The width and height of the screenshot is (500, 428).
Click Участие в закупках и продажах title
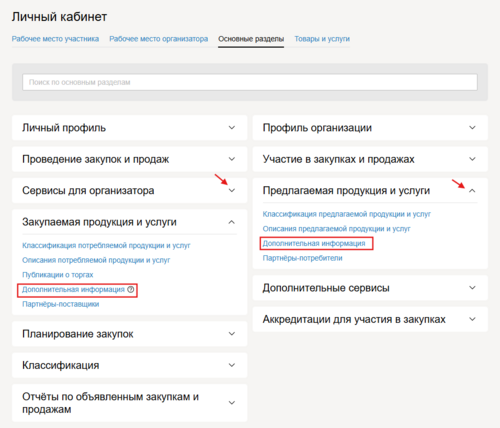[x=338, y=159]
